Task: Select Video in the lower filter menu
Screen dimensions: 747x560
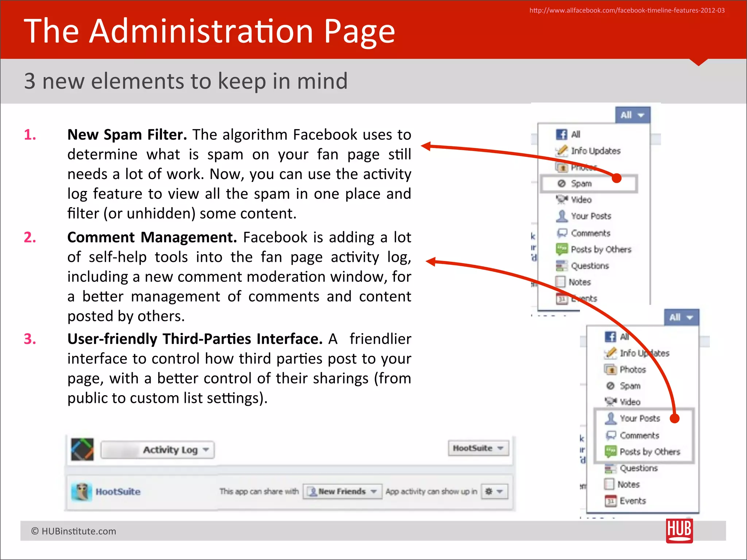Action: point(630,402)
